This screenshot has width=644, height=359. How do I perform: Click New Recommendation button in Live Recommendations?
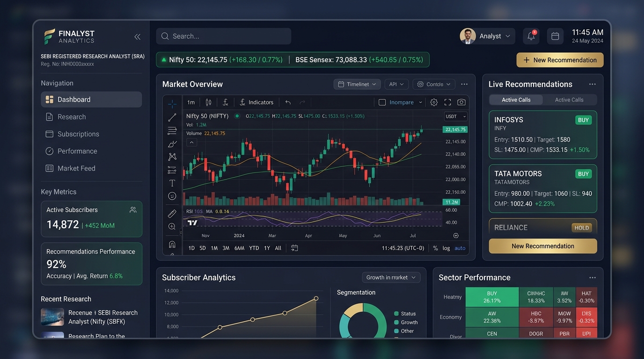coord(543,246)
